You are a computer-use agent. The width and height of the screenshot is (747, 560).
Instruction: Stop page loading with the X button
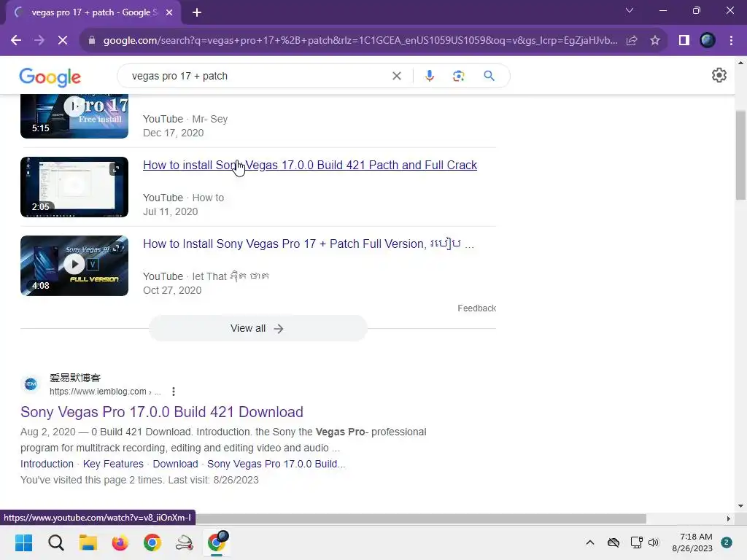click(63, 41)
